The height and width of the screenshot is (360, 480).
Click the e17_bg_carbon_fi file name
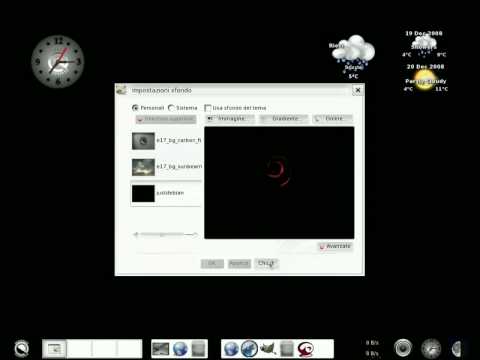[179, 140]
